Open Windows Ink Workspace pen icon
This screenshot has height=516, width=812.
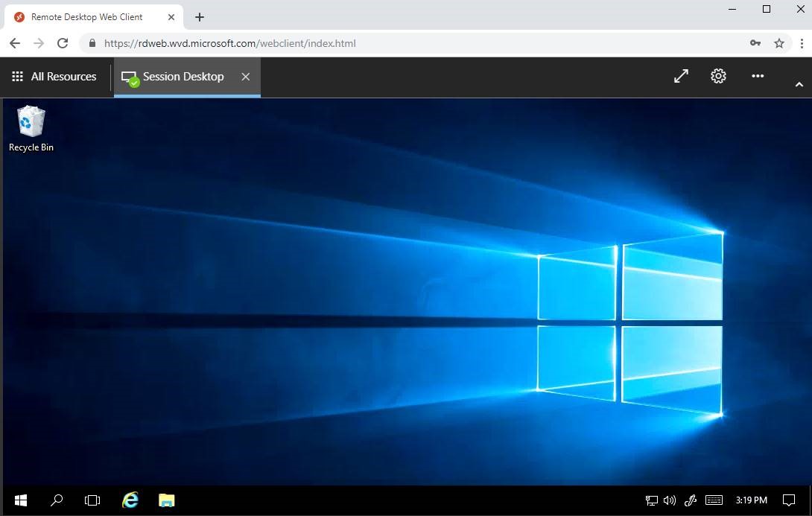tap(691, 500)
